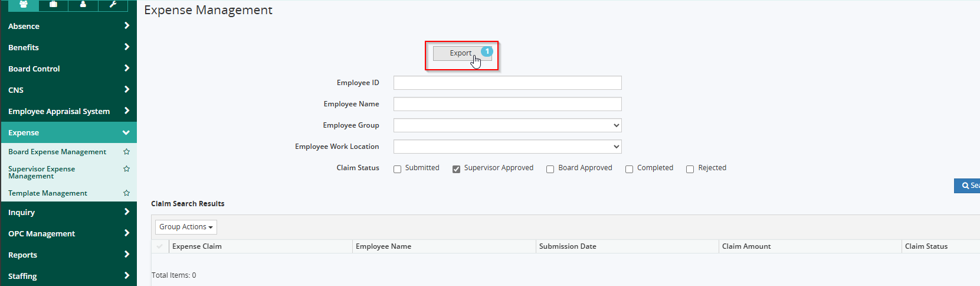Favorite Supervisor Expense Management with star
Viewport: 980px width, 286px height.
coord(126,169)
